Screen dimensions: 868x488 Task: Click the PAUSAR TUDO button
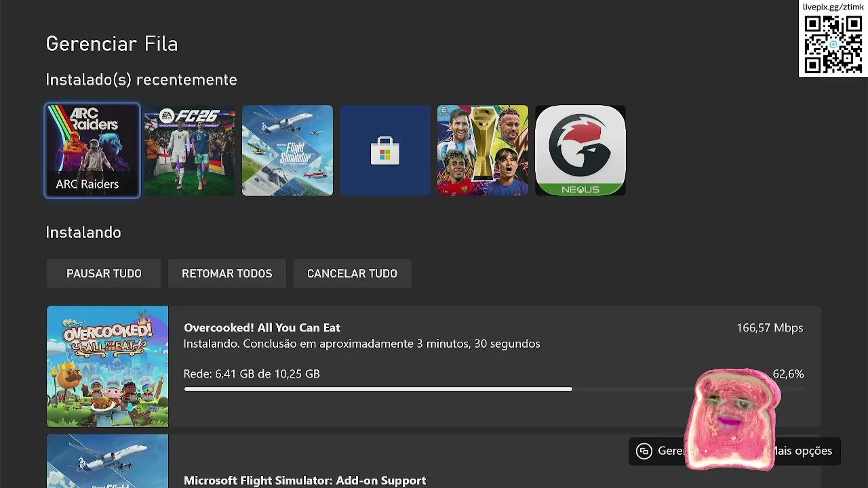point(104,274)
